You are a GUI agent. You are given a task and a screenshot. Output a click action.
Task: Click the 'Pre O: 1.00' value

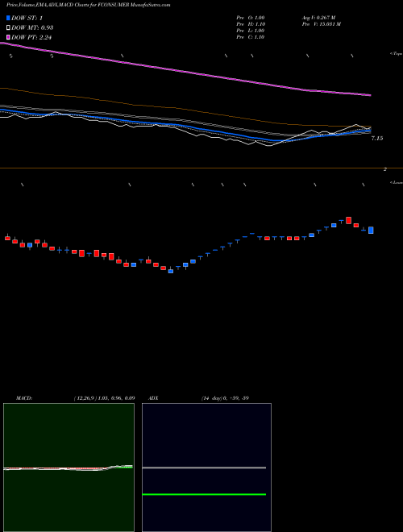(251, 18)
